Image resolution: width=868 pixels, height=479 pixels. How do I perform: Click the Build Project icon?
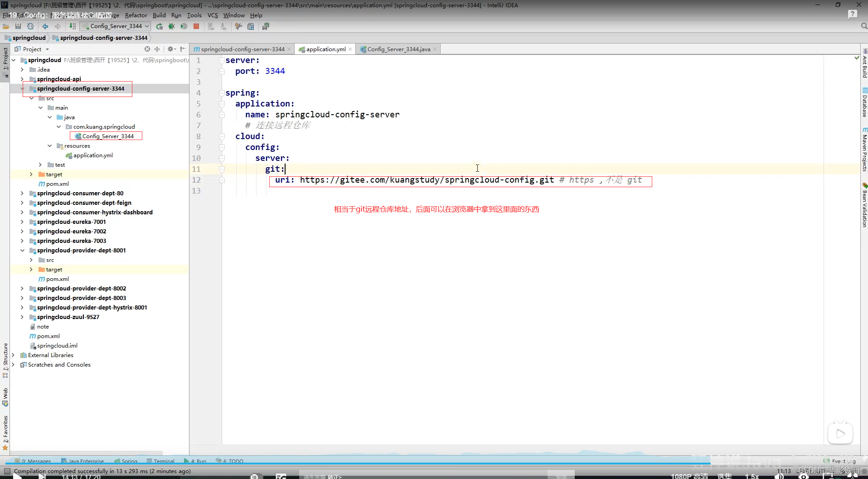point(73,26)
